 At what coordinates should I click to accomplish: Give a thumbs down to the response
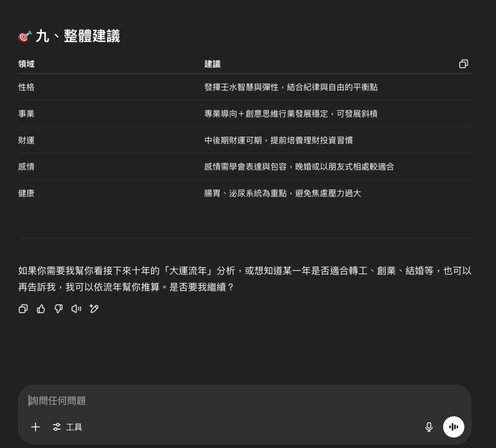click(x=59, y=309)
